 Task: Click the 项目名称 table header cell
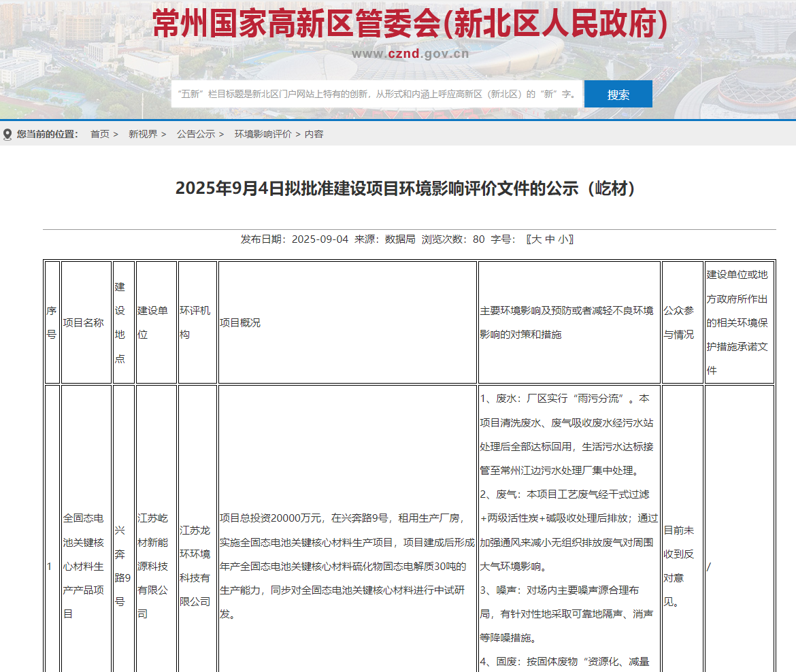(x=86, y=322)
